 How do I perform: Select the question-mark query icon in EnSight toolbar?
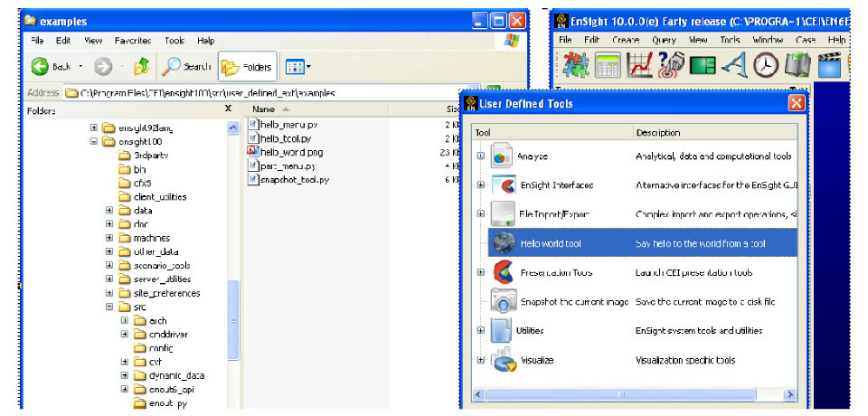tap(671, 65)
